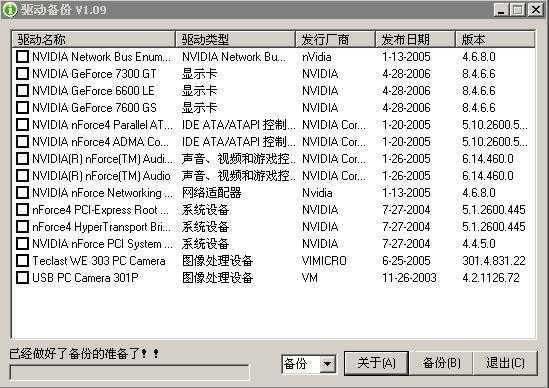Viewport: 549px width, 388px height.
Task: Click version 301.4.831.22 cell
Action: 494,261
